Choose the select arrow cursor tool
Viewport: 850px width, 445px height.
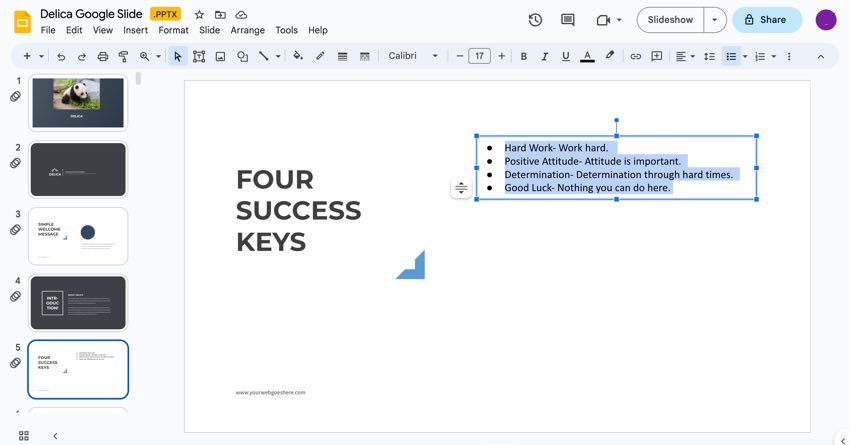[x=177, y=56]
